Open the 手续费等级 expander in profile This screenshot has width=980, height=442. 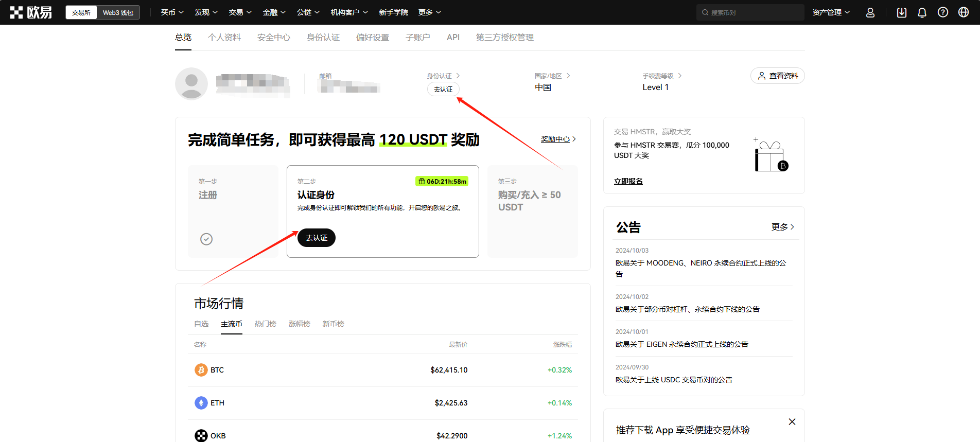(x=680, y=76)
